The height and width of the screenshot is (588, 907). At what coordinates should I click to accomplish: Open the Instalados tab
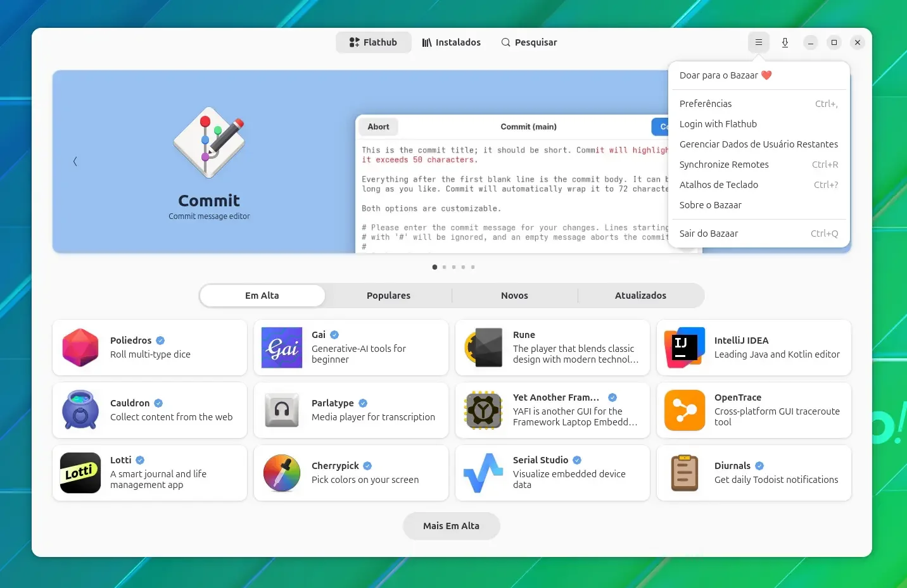click(x=451, y=42)
